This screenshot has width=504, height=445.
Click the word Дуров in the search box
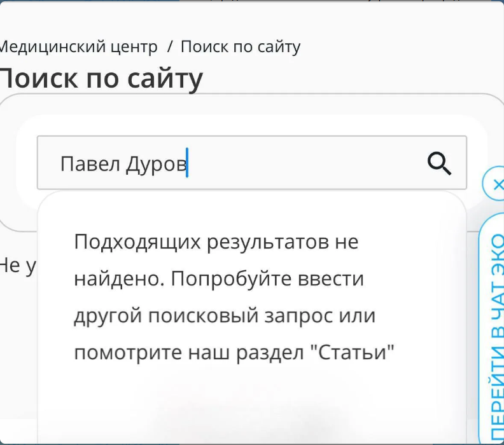click(x=156, y=165)
